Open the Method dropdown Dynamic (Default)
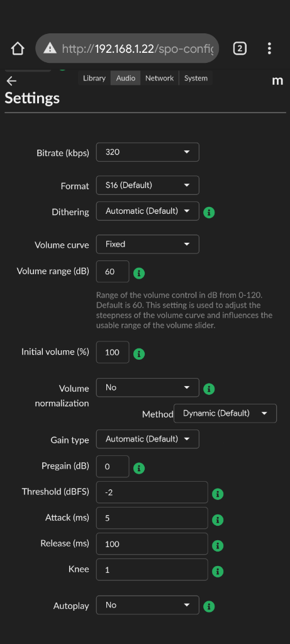 coord(225,413)
